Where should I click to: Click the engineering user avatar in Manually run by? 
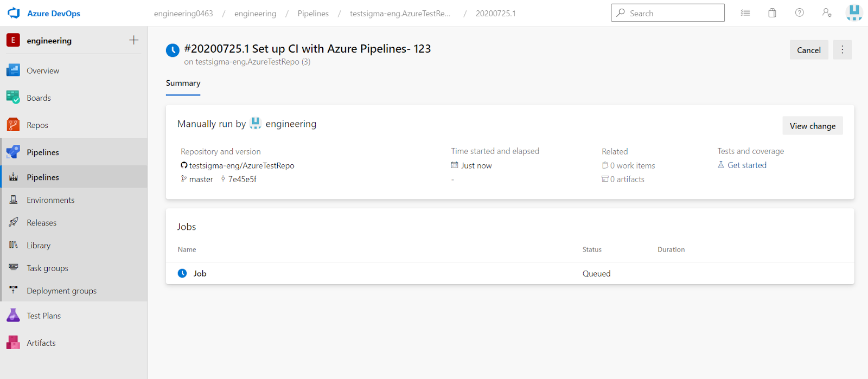point(256,124)
